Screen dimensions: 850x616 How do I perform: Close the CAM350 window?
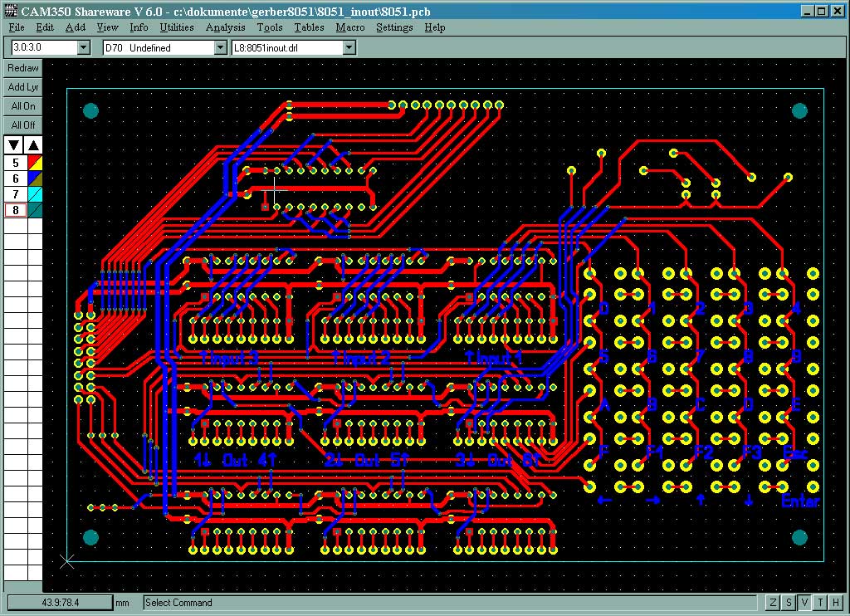tap(837, 11)
